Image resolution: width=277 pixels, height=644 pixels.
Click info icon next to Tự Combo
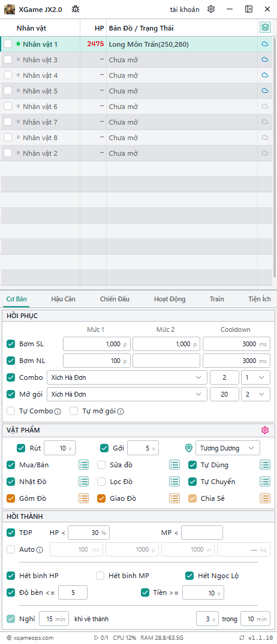pyautogui.click(x=58, y=411)
